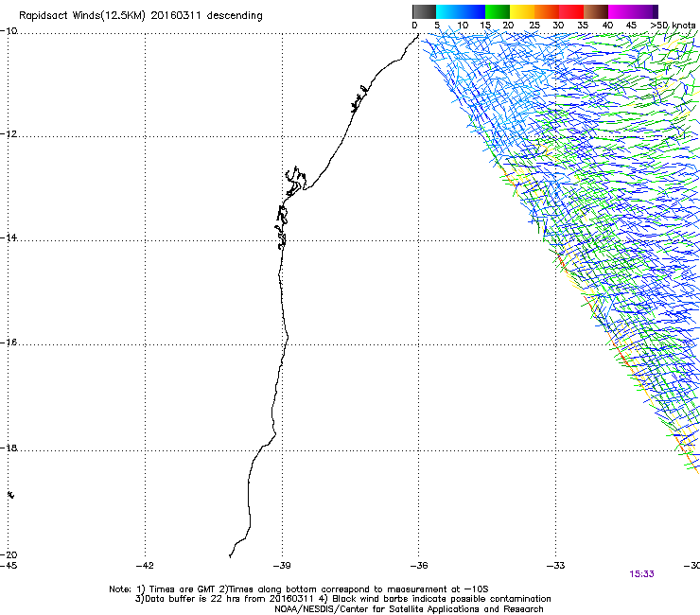Click the -16 latitude axis label
Image resolution: width=700 pixels, height=615 pixels.
[9, 343]
